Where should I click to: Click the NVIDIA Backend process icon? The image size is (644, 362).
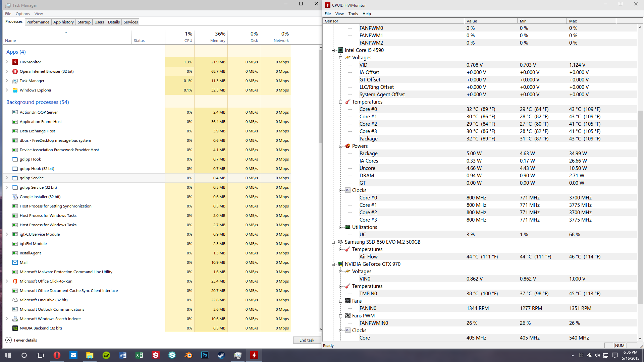point(15,328)
